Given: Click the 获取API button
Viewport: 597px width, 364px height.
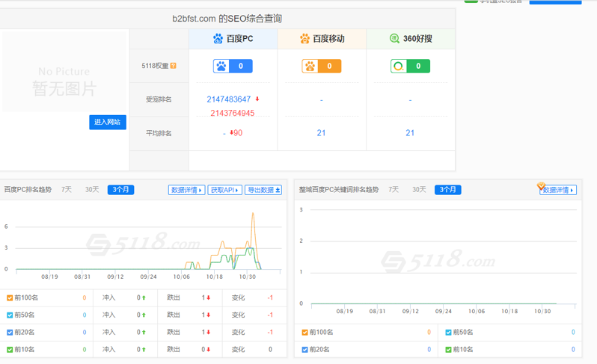Looking at the screenshot, I should point(224,190).
